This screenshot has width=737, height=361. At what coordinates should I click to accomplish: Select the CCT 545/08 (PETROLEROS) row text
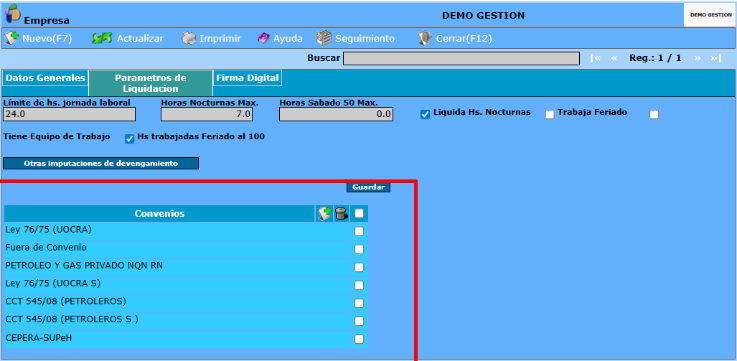coord(66,301)
